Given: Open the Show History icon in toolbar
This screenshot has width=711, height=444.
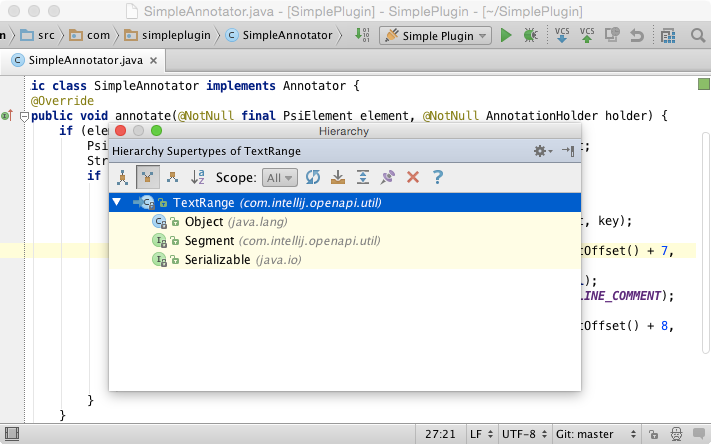Looking at the screenshot, I should pyautogui.click(x=612, y=35).
